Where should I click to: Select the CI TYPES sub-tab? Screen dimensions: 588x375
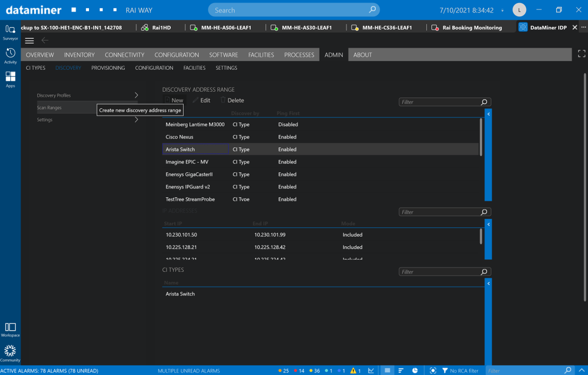click(x=35, y=68)
